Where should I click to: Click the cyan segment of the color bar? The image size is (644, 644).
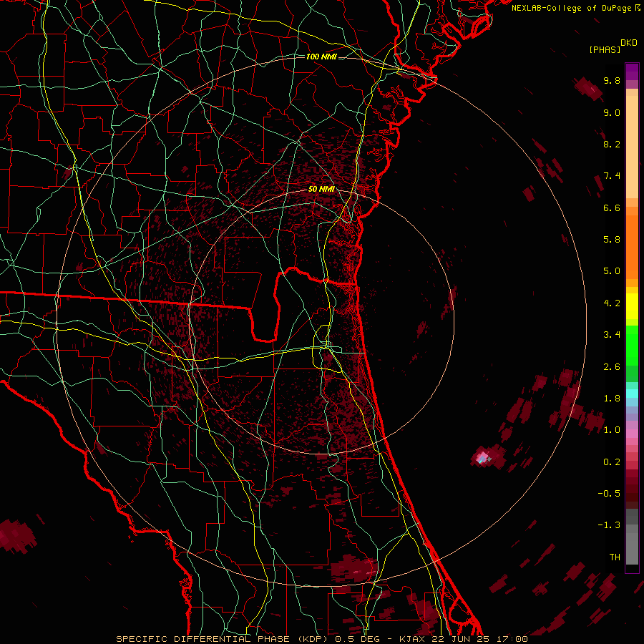(632, 393)
